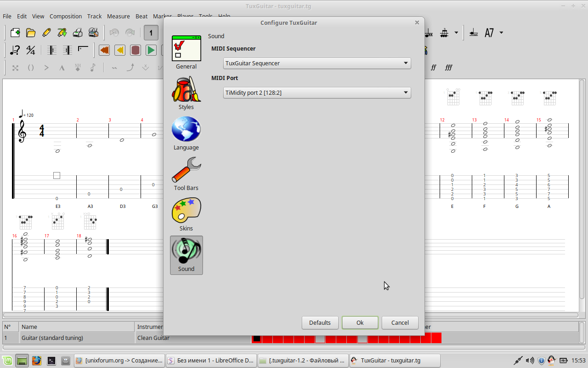Open Tool Bars settings category
Image resolution: width=588 pixels, height=368 pixels.
(x=186, y=174)
